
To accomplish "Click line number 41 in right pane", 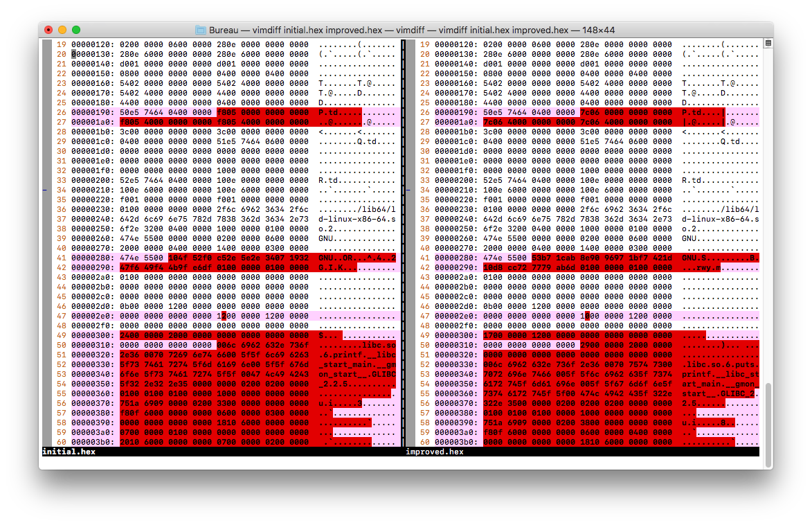I will coord(424,257).
